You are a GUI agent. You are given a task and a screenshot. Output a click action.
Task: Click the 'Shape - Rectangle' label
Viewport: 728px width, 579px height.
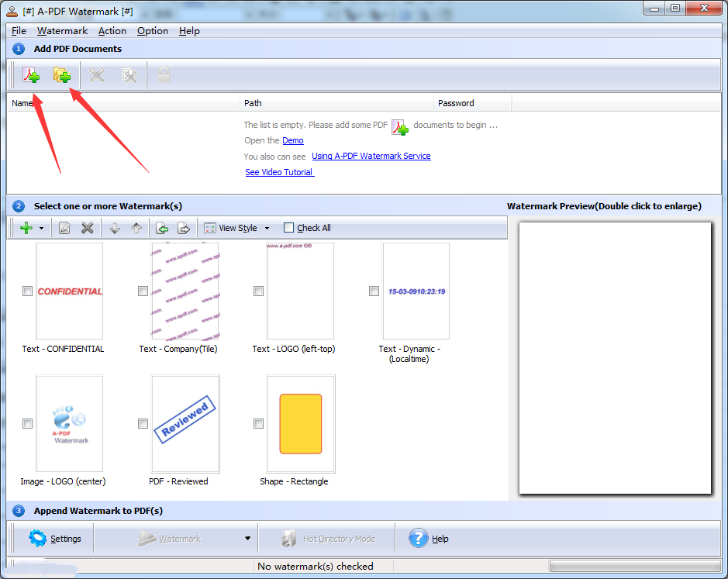[x=294, y=481]
